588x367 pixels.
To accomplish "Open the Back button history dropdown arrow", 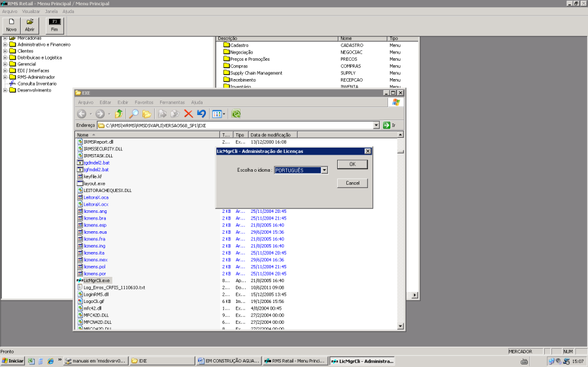I will click(x=90, y=114).
